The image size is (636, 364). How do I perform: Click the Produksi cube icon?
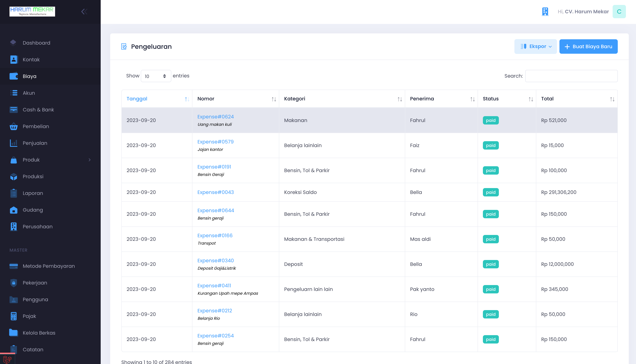tap(13, 176)
